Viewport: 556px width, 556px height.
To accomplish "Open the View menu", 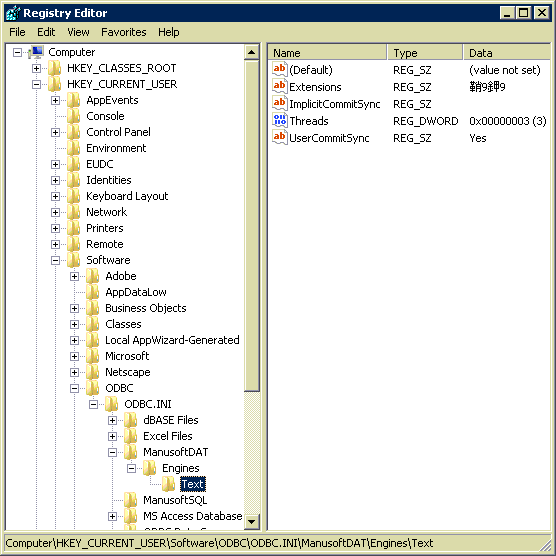I will tap(78, 32).
